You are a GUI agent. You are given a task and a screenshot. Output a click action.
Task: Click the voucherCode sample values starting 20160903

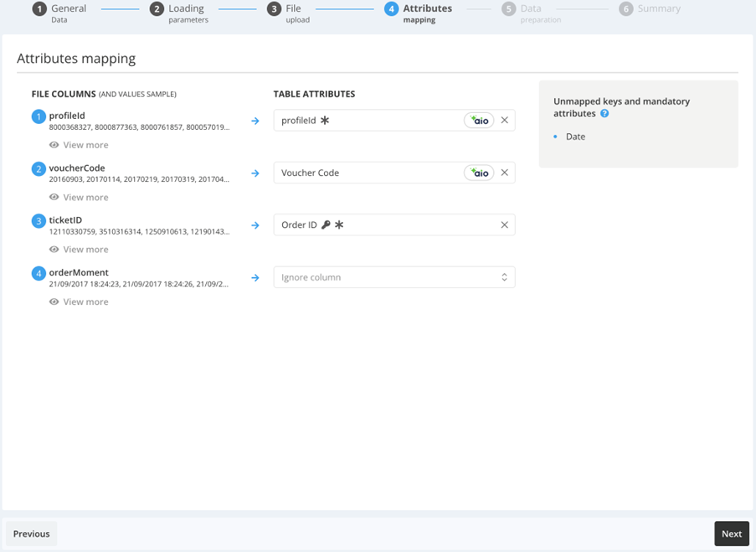(x=139, y=179)
